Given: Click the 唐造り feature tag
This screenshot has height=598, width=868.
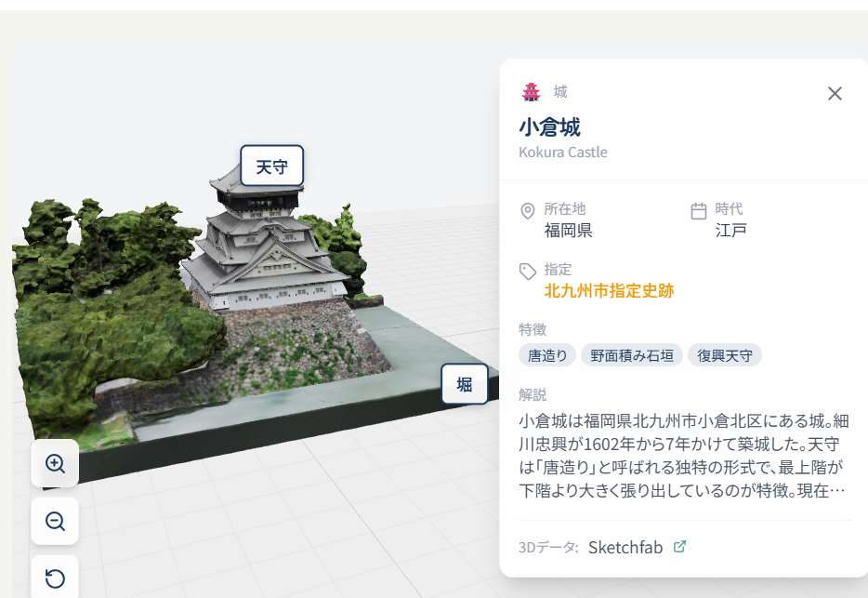Looking at the screenshot, I should [547, 355].
